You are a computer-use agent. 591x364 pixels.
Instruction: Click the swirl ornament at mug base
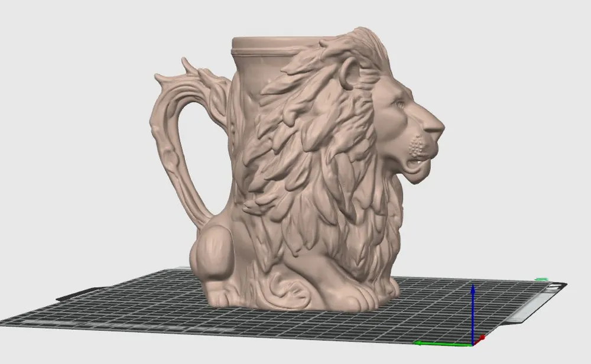(288, 288)
